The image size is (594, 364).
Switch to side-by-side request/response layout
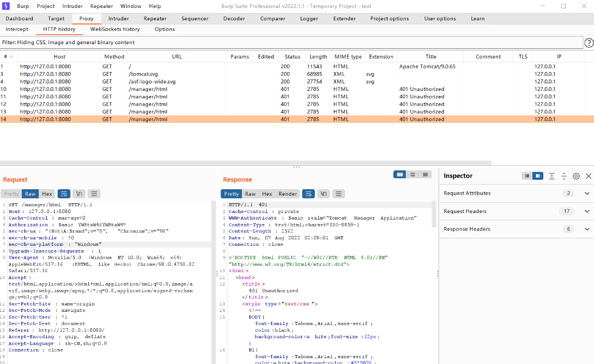pos(399,174)
